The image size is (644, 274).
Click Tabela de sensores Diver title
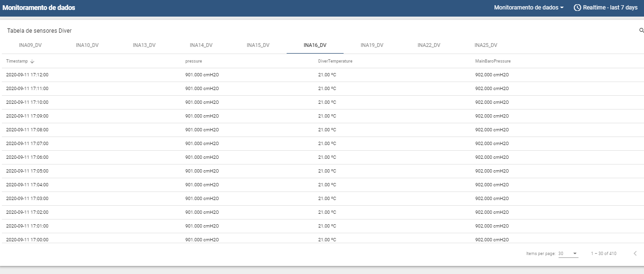tap(39, 31)
